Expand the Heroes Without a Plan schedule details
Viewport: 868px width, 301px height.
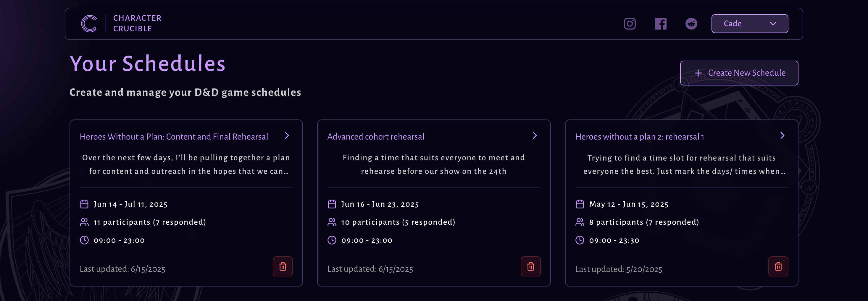pyautogui.click(x=287, y=136)
